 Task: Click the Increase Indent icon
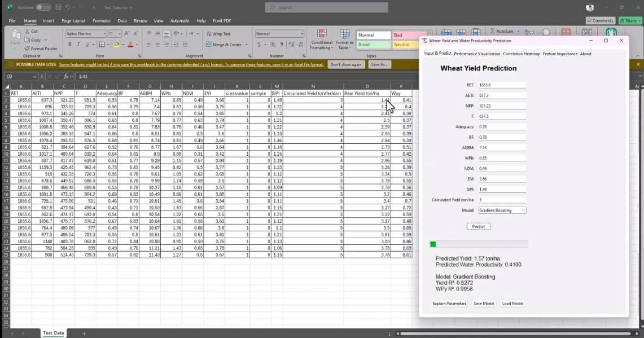(x=185, y=45)
